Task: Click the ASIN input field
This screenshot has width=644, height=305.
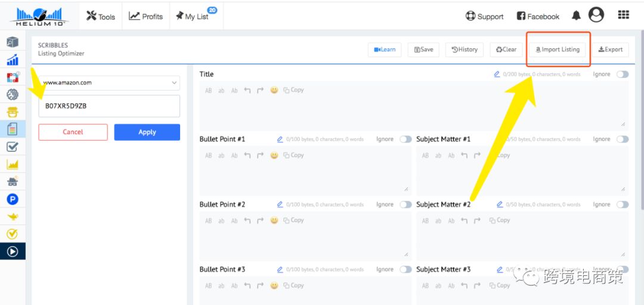Action: tap(109, 107)
